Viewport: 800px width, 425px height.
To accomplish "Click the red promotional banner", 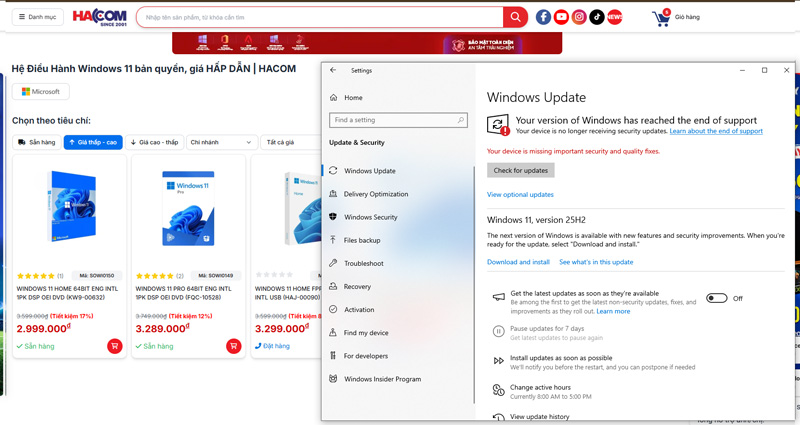I will coord(367,43).
